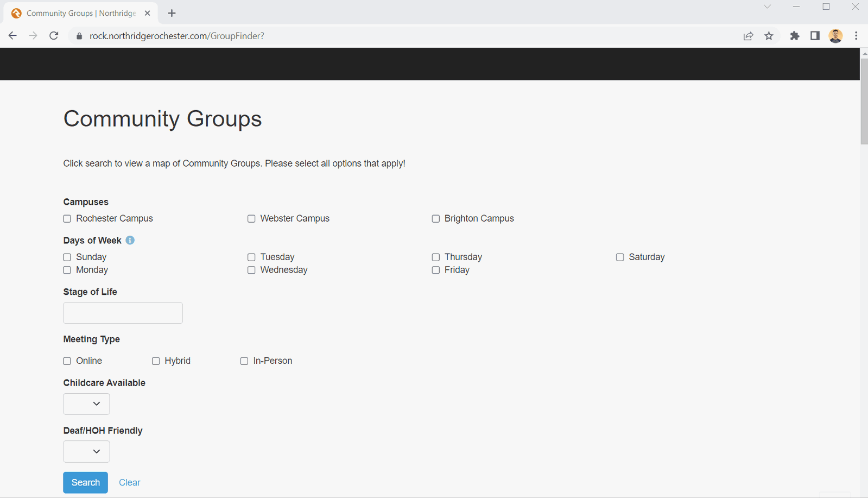This screenshot has height=498, width=868.
Task: Open the Chrome profile avatar
Action: (x=835, y=36)
